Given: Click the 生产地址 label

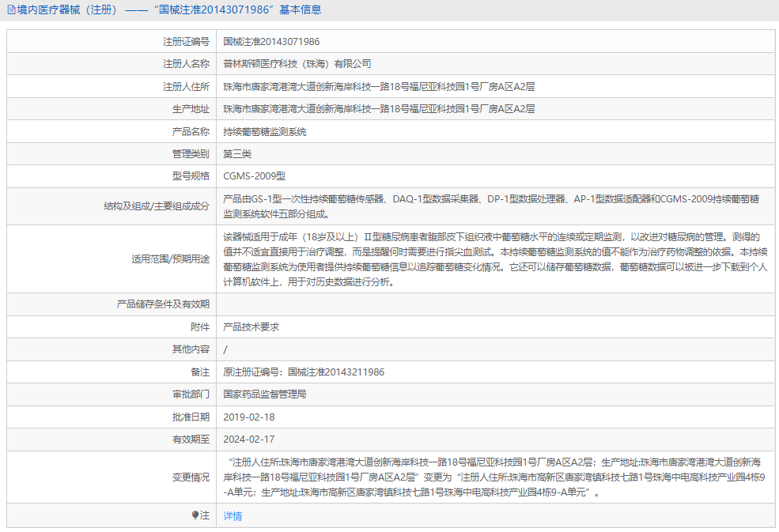Looking at the screenshot, I should click(x=191, y=109).
